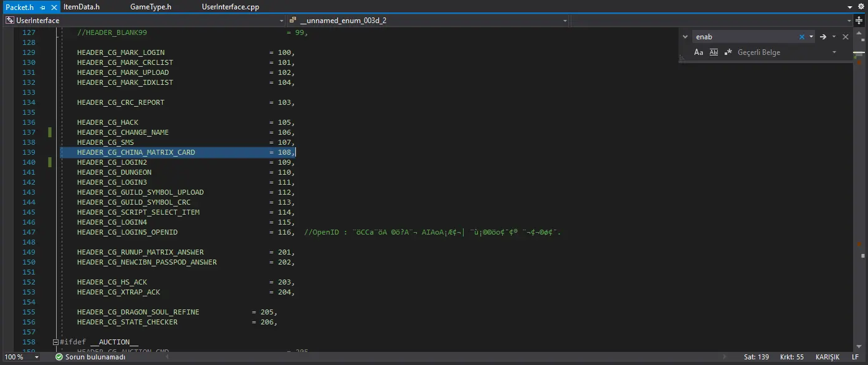Switch to the ItemData.h tab
The width and height of the screenshot is (868, 365).
pos(82,7)
